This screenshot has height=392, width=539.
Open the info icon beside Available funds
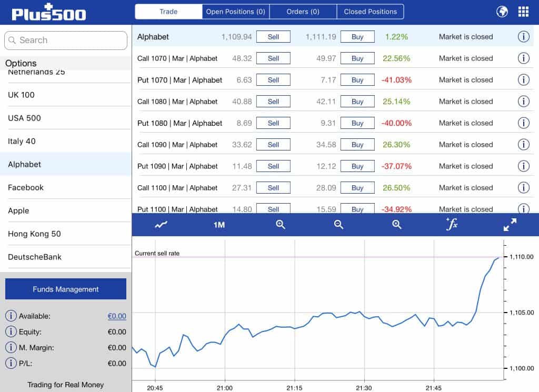[x=11, y=316]
